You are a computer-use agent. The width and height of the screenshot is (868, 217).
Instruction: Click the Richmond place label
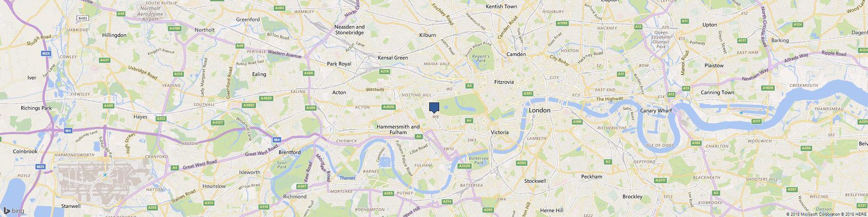coord(294,197)
